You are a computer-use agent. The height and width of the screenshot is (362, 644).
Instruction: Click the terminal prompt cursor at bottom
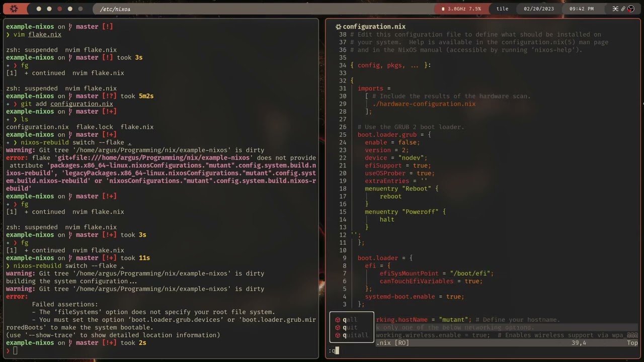click(15, 350)
